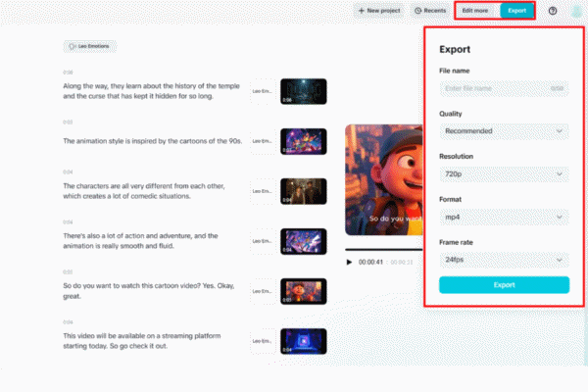Click voice label beside comedic situations line
This screenshot has width=588, height=392.
(x=262, y=191)
